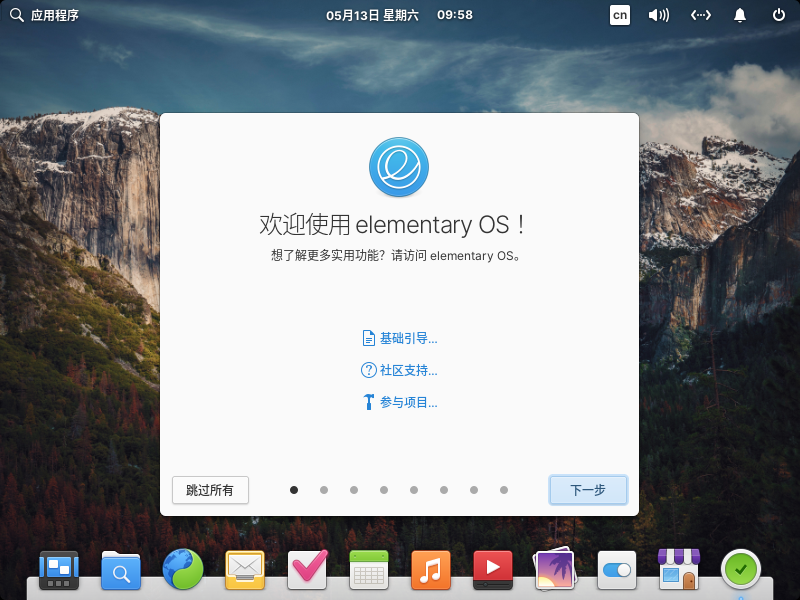Open Multitasking View from the dock
This screenshot has height=600, width=800.
(59, 570)
